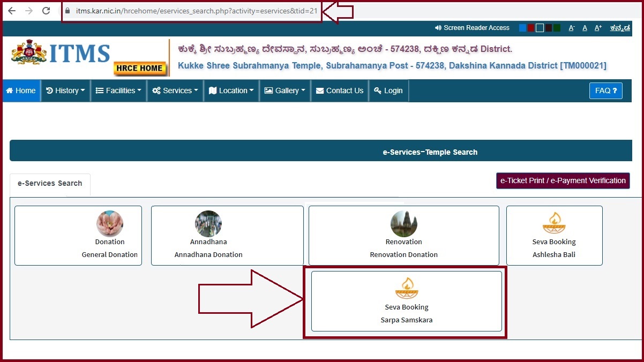Open the Donation hands thumbnail icon
This screenshot has height=362, width=644.
pos(110,224)
